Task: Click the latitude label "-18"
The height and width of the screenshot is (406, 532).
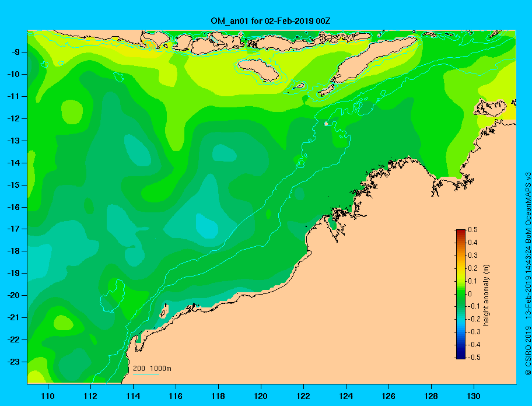Action: click(x=13, y=251)
